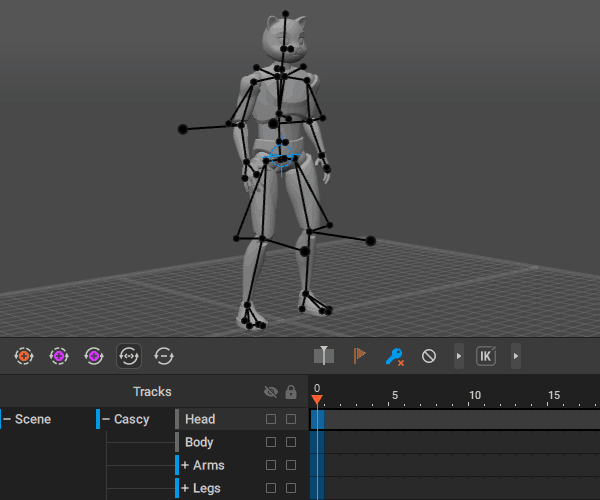Toggle the IK button
The width and height of the screenshot is (600, 500).
[486, 355]
